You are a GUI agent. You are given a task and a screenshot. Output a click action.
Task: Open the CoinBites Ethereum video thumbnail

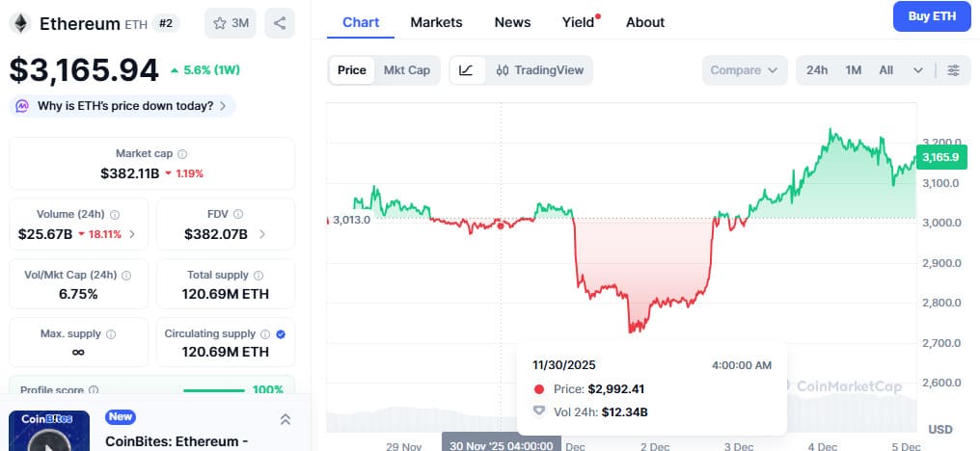tap(49, 431)
